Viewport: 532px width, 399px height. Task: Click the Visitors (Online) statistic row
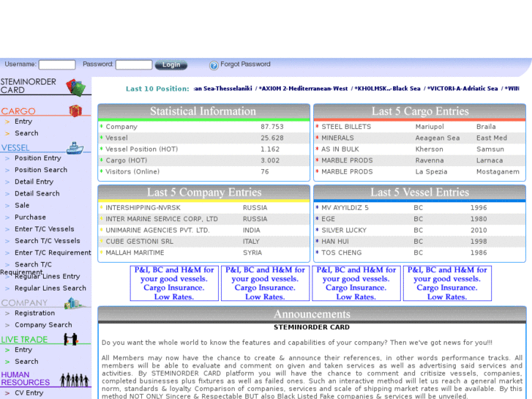coord(204,171)
